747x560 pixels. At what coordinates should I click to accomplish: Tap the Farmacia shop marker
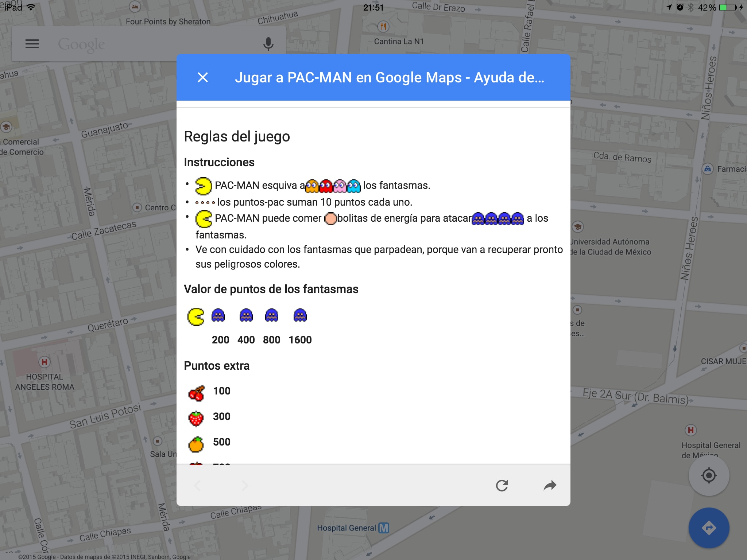click(x=708, y=169)
